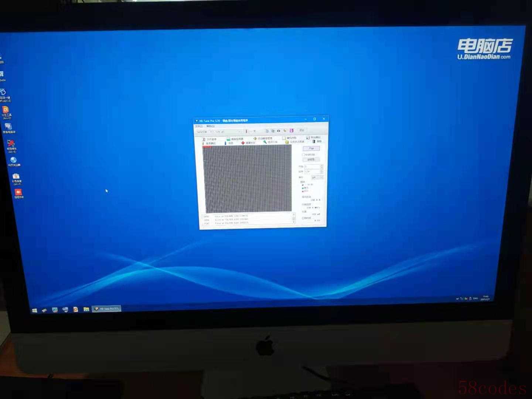Click the end position input field
The height and width of the screenshot is (399, 532).
click(311, 172)
